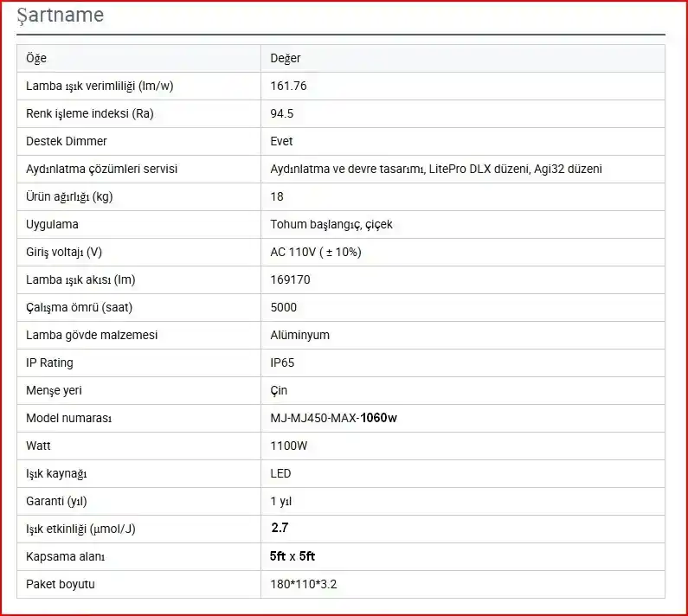Click the Menşe yeri row label

[54, 390]
